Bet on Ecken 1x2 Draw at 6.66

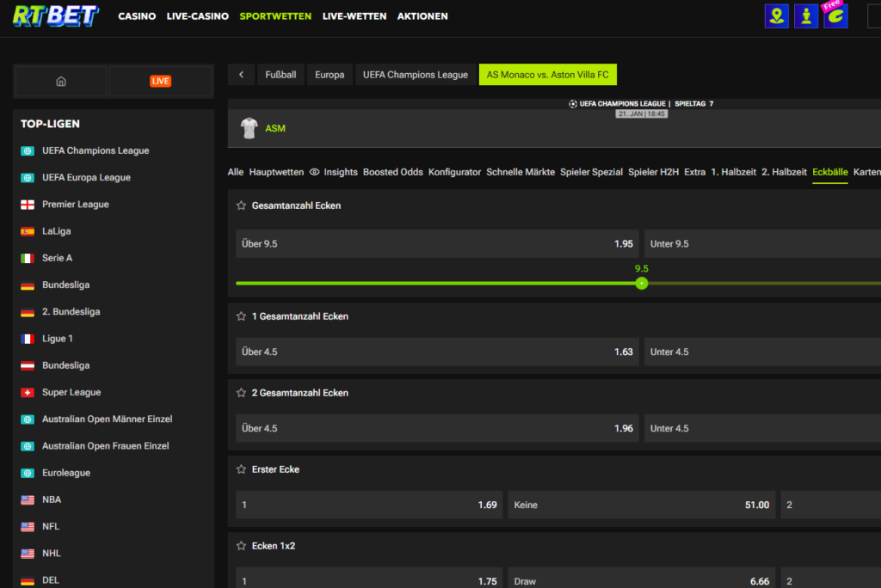[x=642, y=578]
